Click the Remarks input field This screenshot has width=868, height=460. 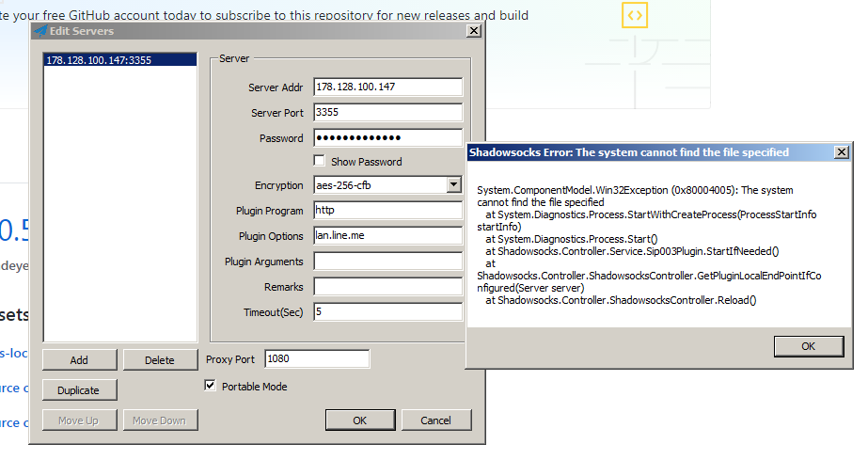387,287
